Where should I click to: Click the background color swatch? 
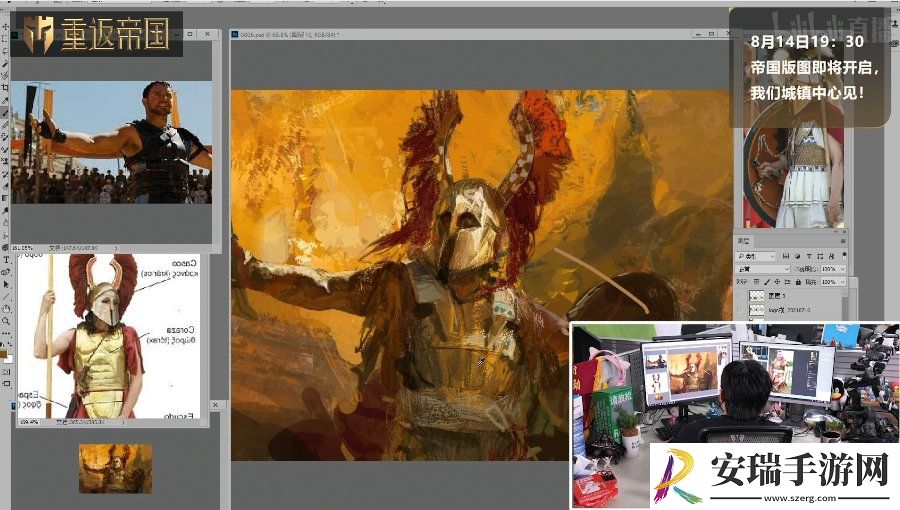pyautogui.click(x=10, y=360)
